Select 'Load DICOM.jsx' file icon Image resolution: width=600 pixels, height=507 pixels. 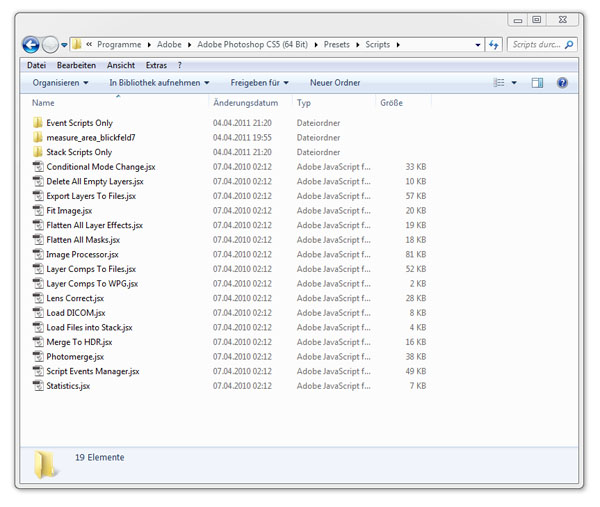coord(38,313)
